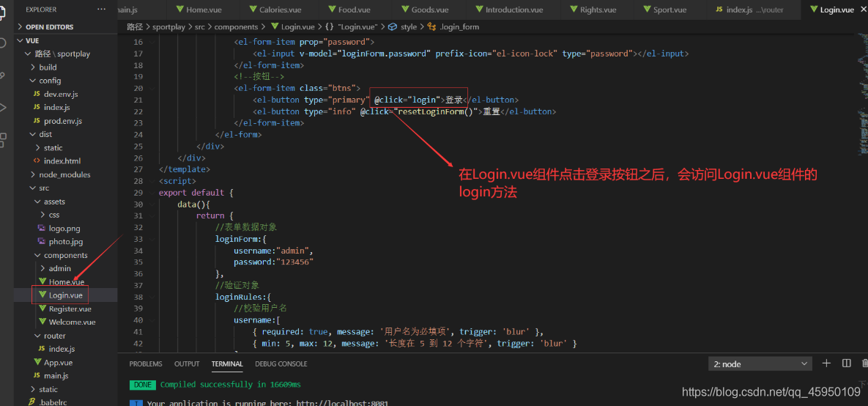Screen dimensions: 868x406
Task: Open the PROBLEMS panel tab
Action: coord(146,364)
